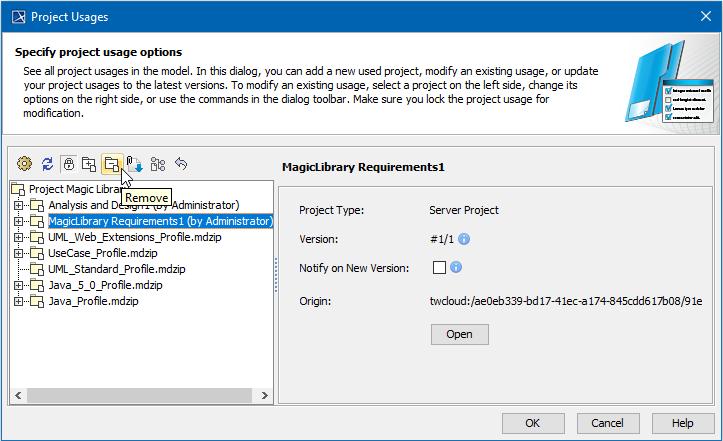Viewport: 723px width, 441px height.
Task: Enable Notify on New Version checkbox
Action: (x=439, y=268)
